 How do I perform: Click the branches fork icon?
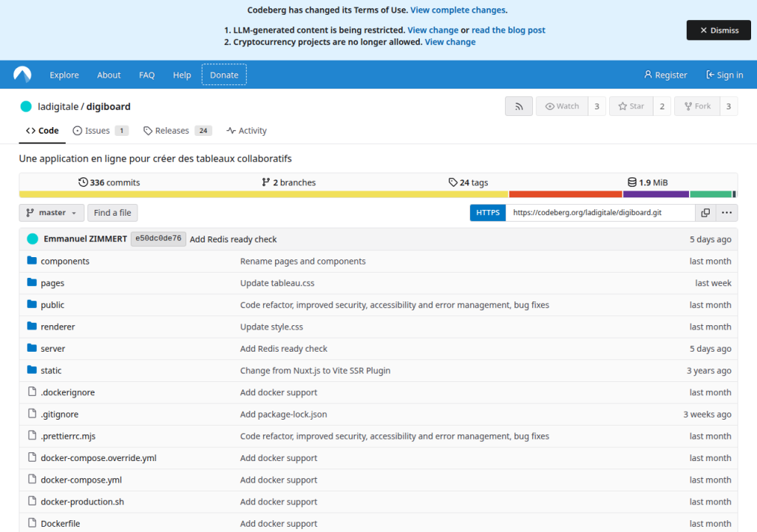click(265, 182)
